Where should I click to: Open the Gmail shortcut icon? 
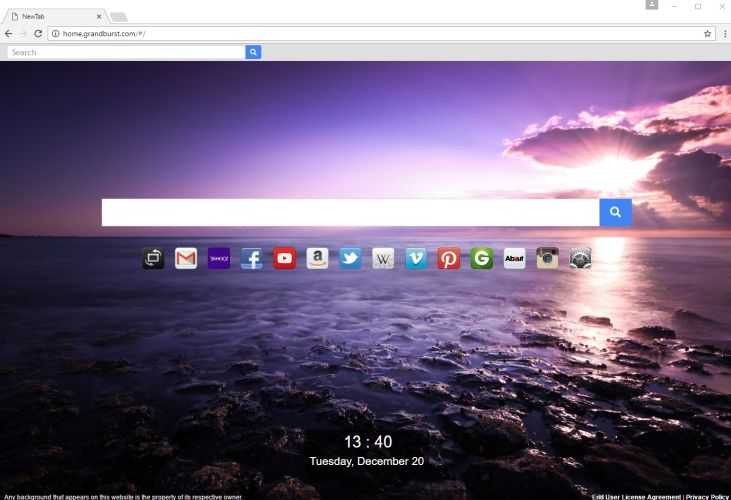(x=186, y=258)
